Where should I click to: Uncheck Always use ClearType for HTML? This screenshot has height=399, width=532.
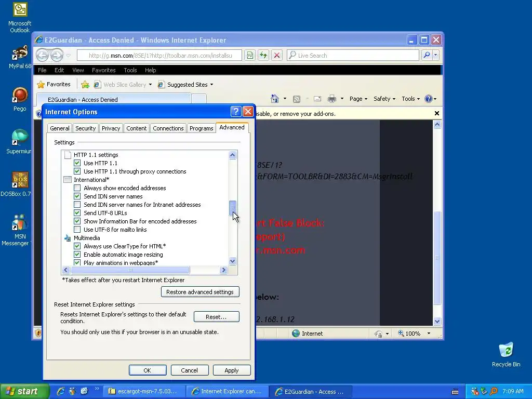tap(77, 246)
